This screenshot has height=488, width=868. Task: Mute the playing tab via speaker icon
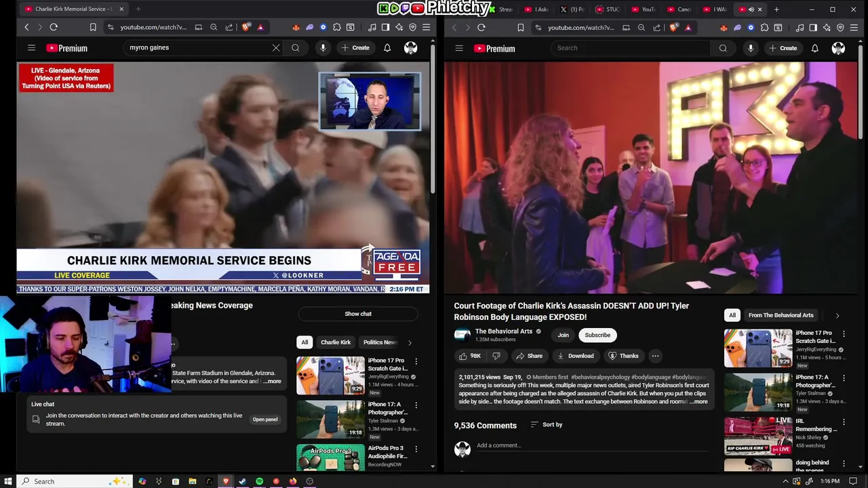[x=751, y=9]
